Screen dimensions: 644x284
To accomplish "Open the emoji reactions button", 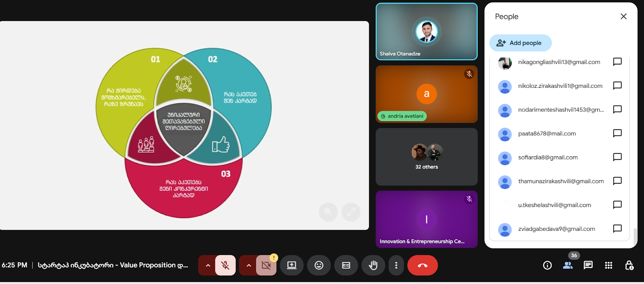I will 319,265.
